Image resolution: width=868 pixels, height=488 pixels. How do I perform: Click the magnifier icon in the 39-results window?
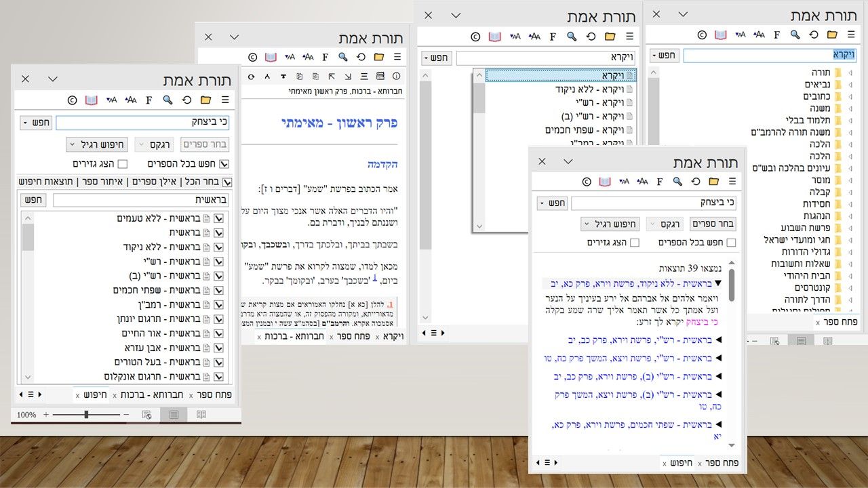pyautogui.click(x=677, y=182)
